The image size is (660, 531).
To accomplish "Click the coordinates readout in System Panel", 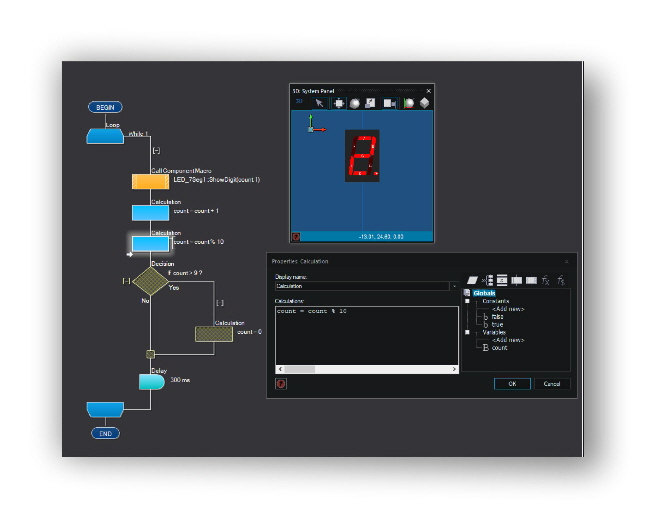I will click(x=381, y=237).
